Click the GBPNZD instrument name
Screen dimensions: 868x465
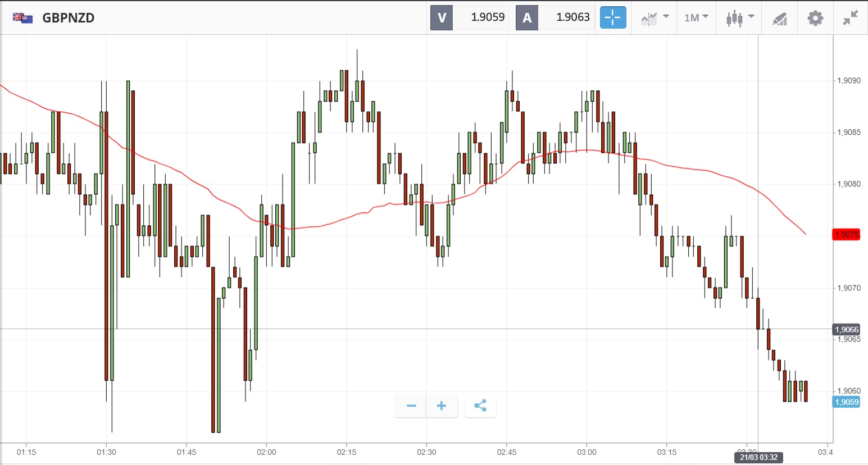pos(69,18)
